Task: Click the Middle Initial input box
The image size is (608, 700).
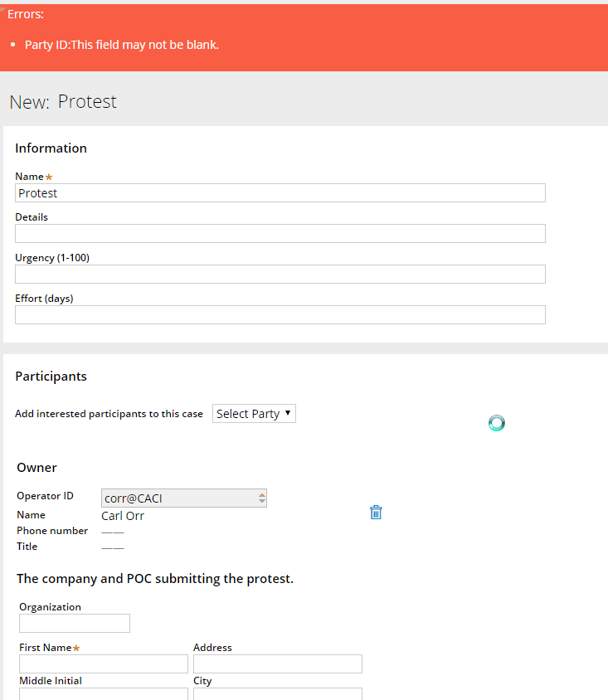Action: (x=104, y=694)
